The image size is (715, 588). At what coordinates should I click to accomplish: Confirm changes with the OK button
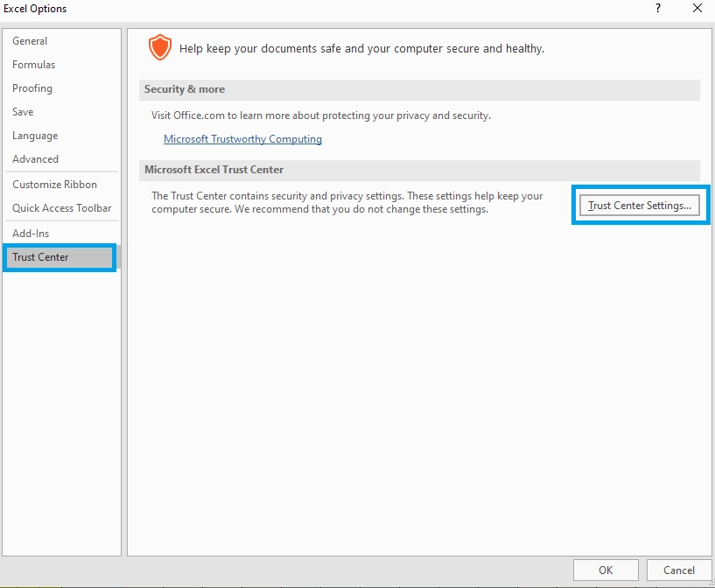coord(606,570)
